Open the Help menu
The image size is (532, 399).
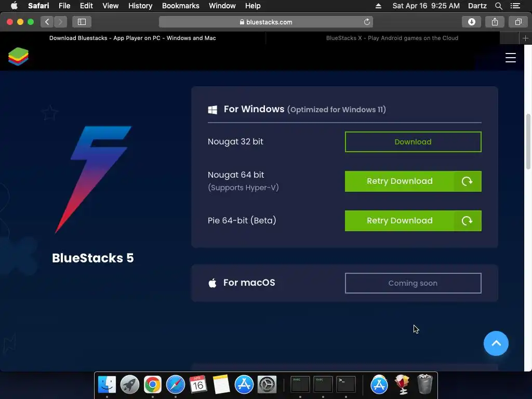tap(253, 6)
